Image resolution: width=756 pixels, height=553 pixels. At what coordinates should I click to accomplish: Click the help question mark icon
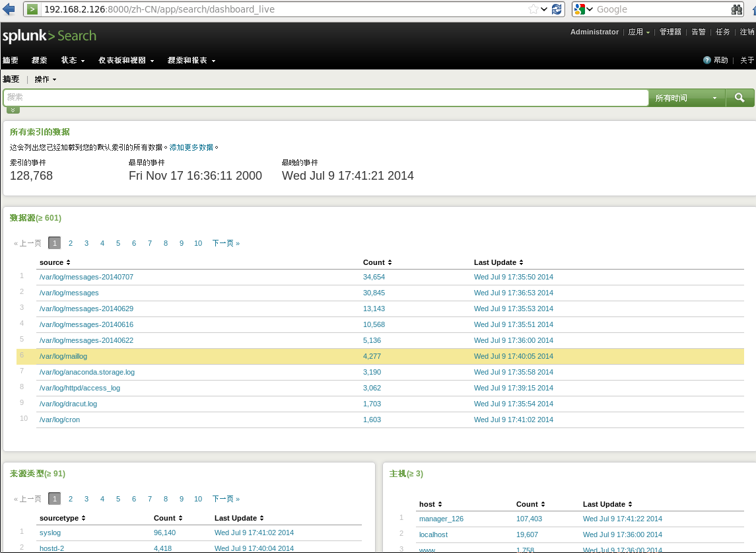707,60
